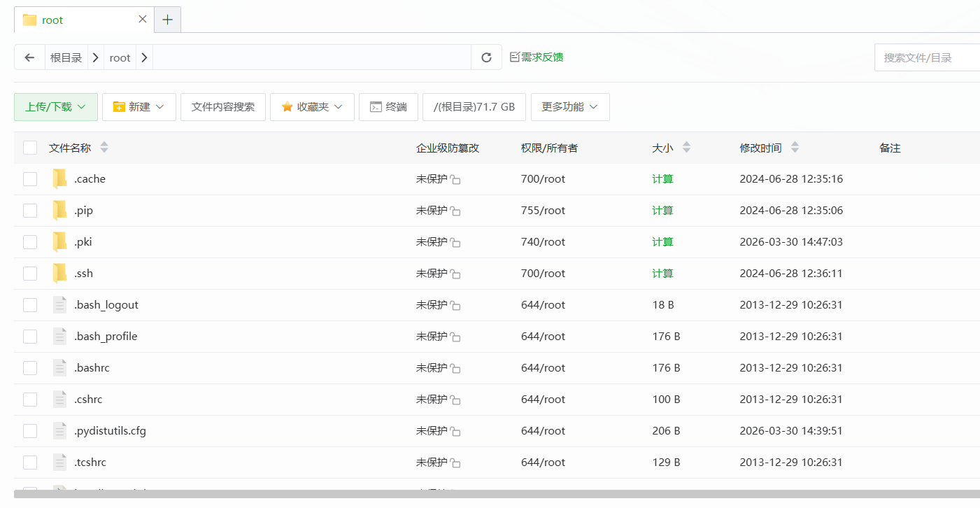Click lock icon in .ssh row
Image resolution: width=980 pixels, height=508 pixels.
coord(455,274)
